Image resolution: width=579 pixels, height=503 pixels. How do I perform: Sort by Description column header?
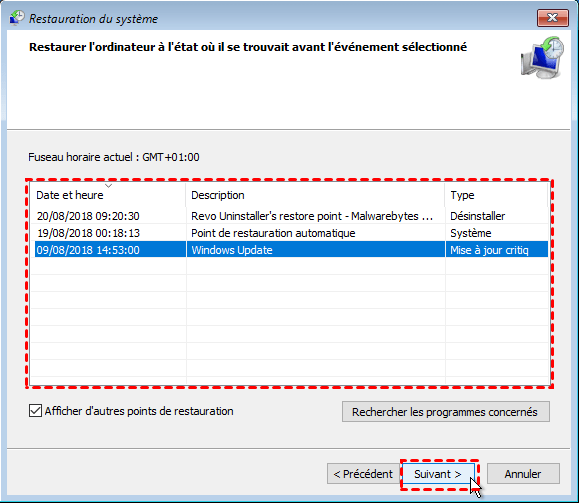click(315, 195)
